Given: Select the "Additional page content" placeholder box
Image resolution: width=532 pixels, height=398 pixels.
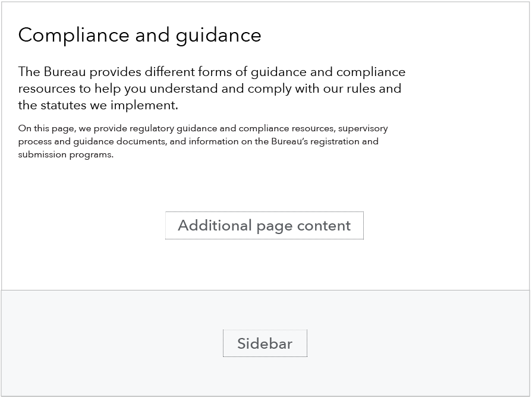Looking at the screenshot, I should (265, 226).
